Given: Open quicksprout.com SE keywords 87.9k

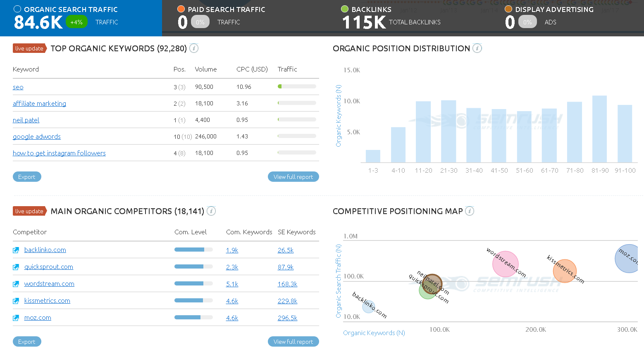Looking at the screenshot, I should (x=286, y=267).
